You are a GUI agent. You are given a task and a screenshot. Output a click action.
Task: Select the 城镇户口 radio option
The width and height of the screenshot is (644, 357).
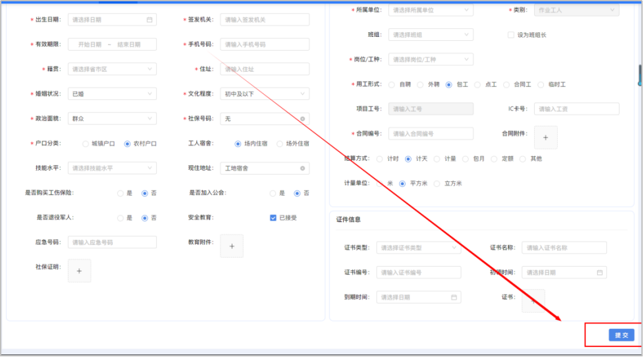(x=86, y=144)
